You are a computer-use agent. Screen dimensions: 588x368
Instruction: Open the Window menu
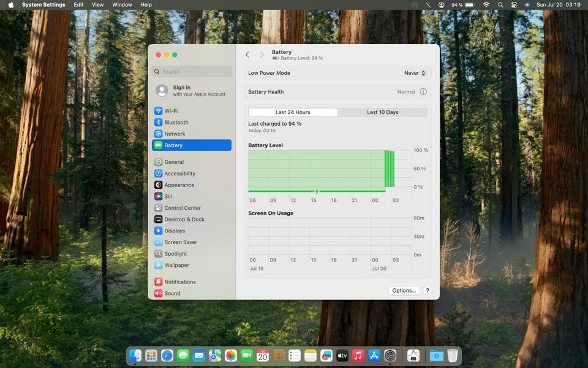[122, 5]
